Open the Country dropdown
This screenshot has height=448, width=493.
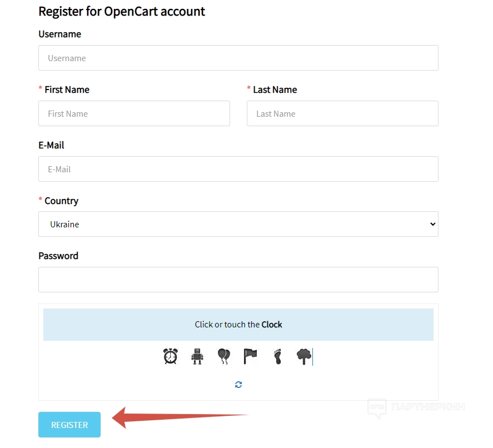(x=238, y=225)
